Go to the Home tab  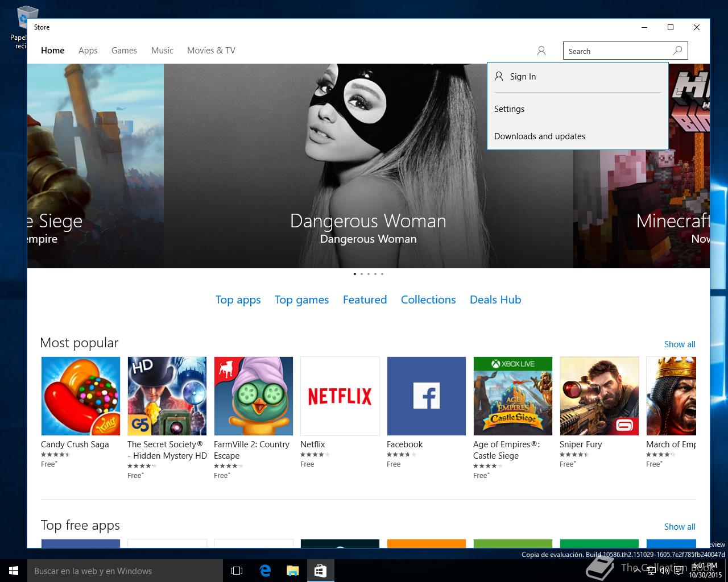(53, 51)
